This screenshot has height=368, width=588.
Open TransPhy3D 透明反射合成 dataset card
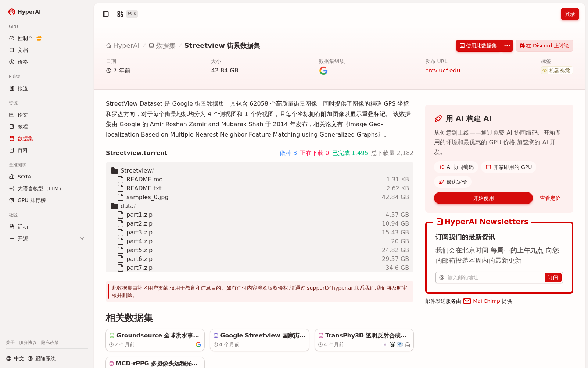(364, 340)
